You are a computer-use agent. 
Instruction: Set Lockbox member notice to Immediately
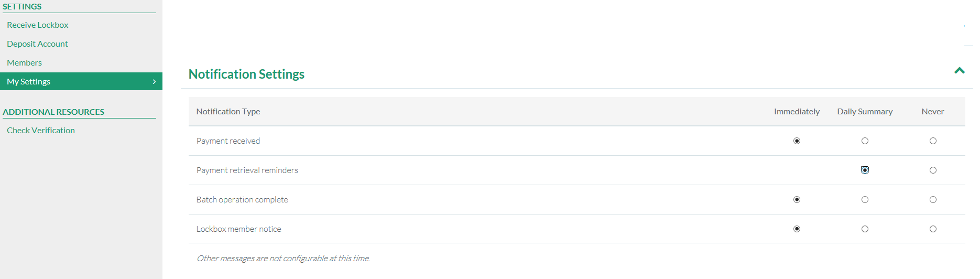[x=797, y=229]
